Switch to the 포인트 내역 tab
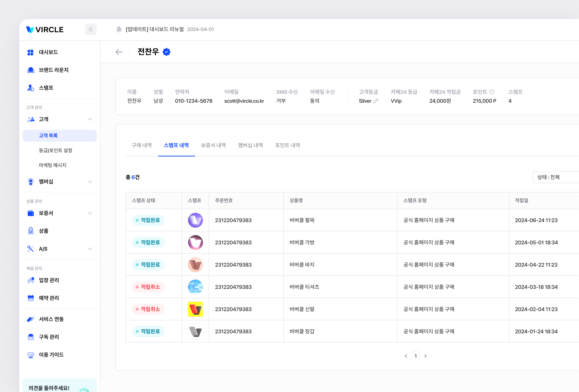Image resolution: width=579 pixels, height=392 pixels. click(x=287, y=145)
